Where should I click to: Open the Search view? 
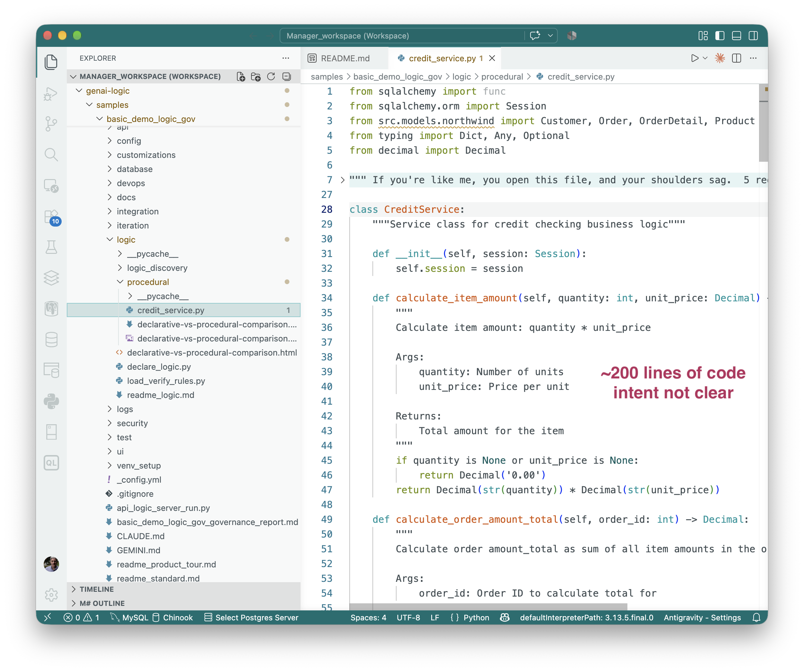point(51,155)
